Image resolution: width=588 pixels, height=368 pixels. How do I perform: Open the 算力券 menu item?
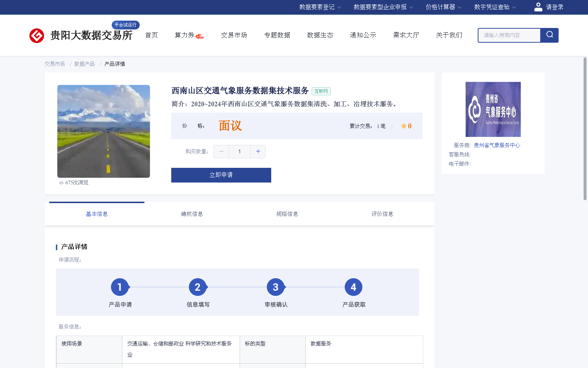click(184, 35)
